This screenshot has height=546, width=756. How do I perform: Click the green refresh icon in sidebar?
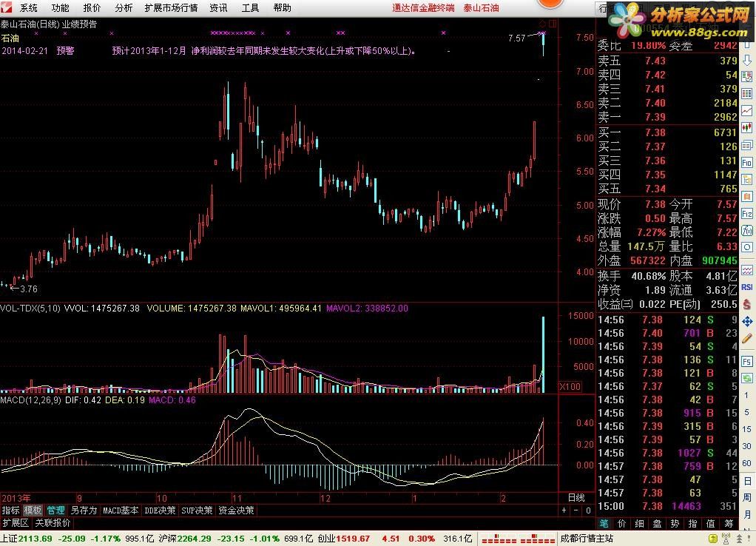click(747, 378)
